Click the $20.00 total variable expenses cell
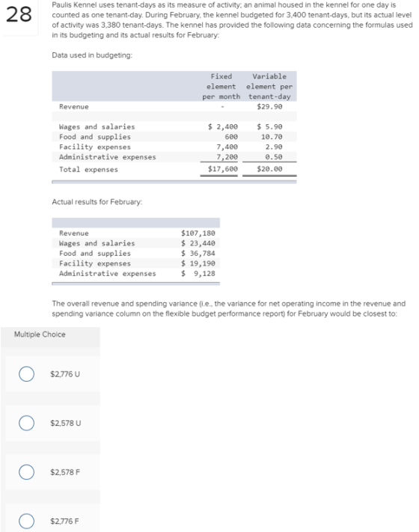Image resolution: width=419 pixels, height=532 pixels. [269, 169]
